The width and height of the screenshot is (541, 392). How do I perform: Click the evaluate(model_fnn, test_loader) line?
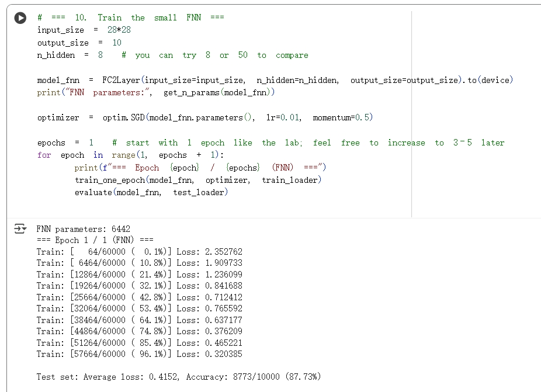coord(151,192)
